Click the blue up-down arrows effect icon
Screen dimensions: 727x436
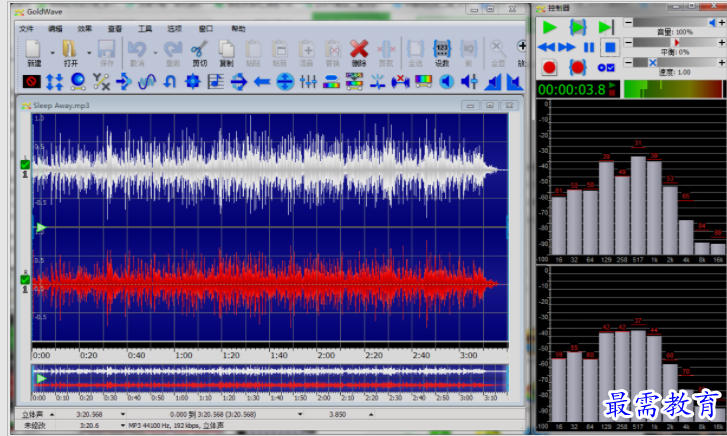click(54, 82)
